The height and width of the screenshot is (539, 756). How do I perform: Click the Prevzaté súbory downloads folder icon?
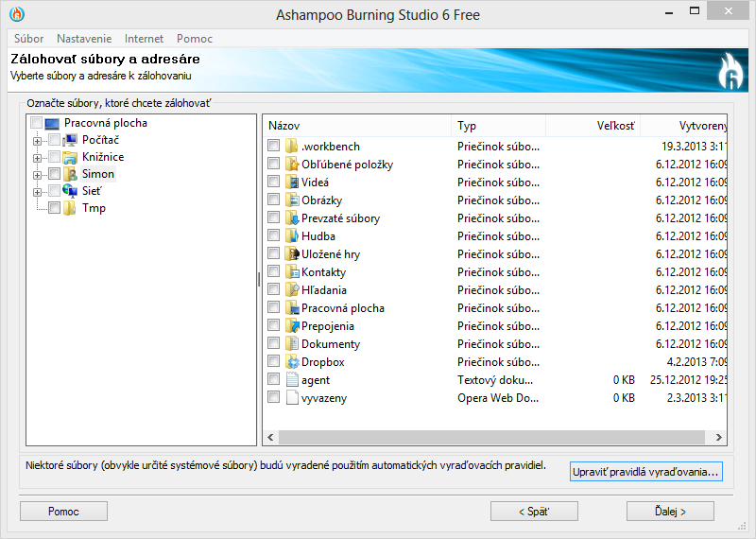pyautogui.click(x=292, y=218)
